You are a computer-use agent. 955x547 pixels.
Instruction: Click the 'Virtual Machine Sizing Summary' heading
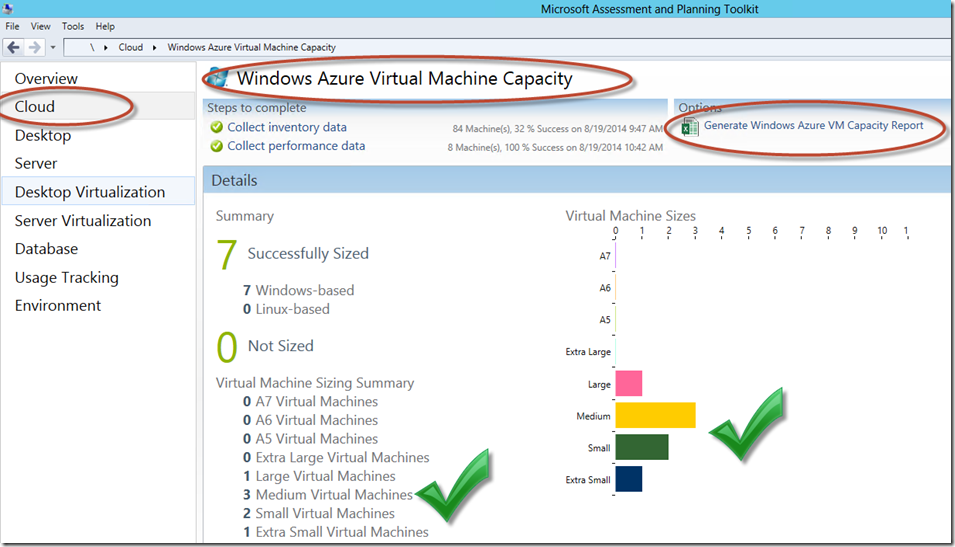point(315,383)
